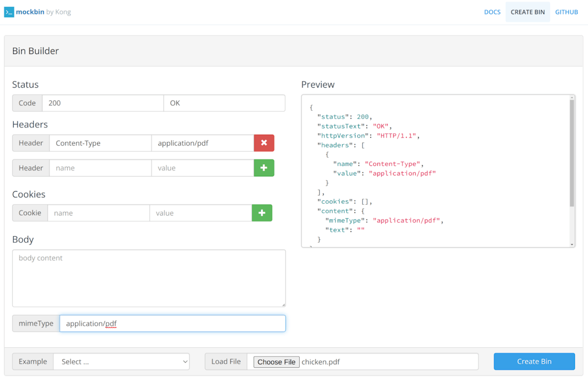This screenshot has width=588, height=381.
Task: Click the cookie value input field
Action: pos(200,213)
